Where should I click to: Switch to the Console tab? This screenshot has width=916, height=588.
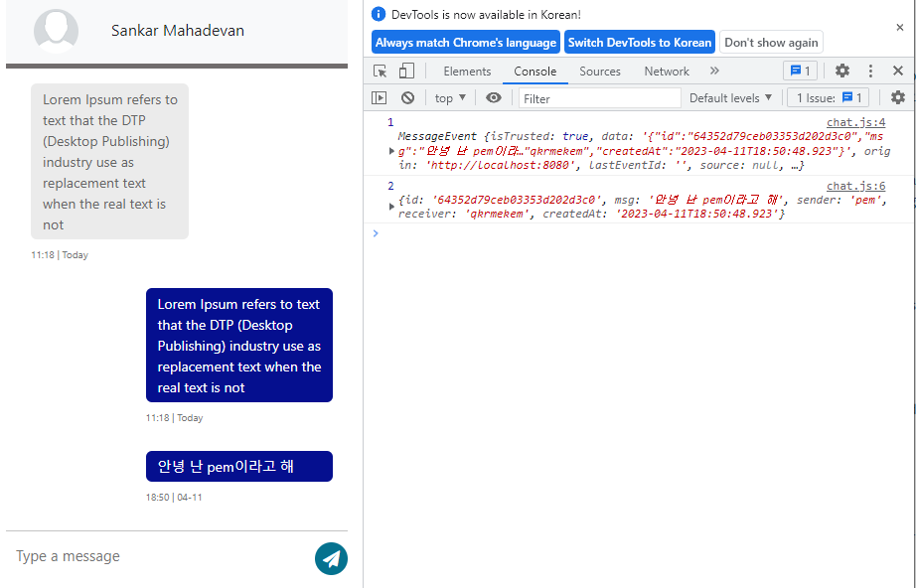(535, 72)
